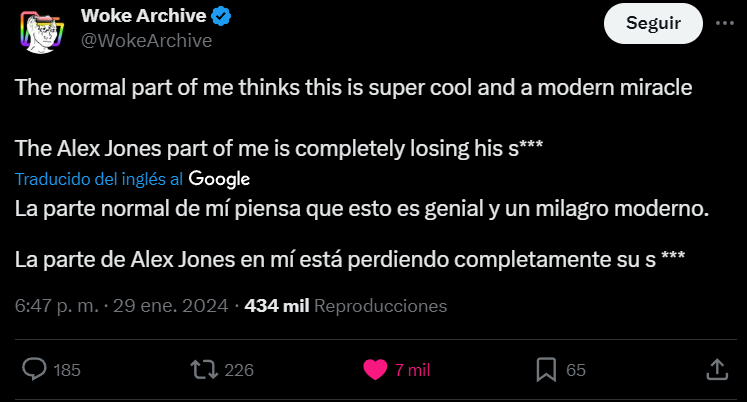Viewport: 747px width, 402px height.
Task: Click the blue verified badge
Action: pyautogui.click(x=221, y=17)
